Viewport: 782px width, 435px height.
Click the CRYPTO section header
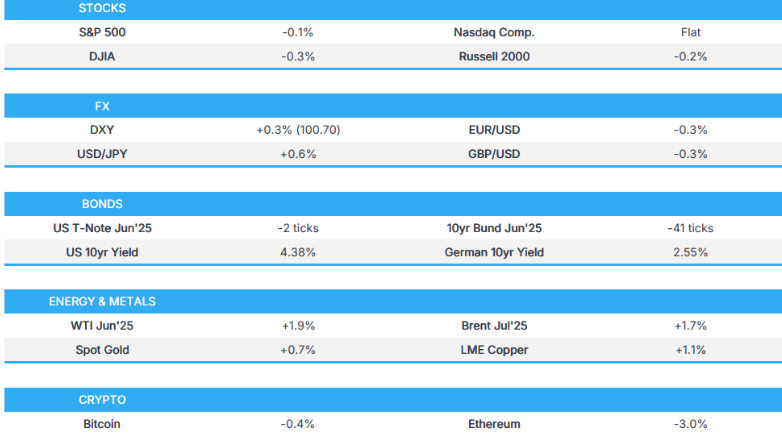click(102, 399)
